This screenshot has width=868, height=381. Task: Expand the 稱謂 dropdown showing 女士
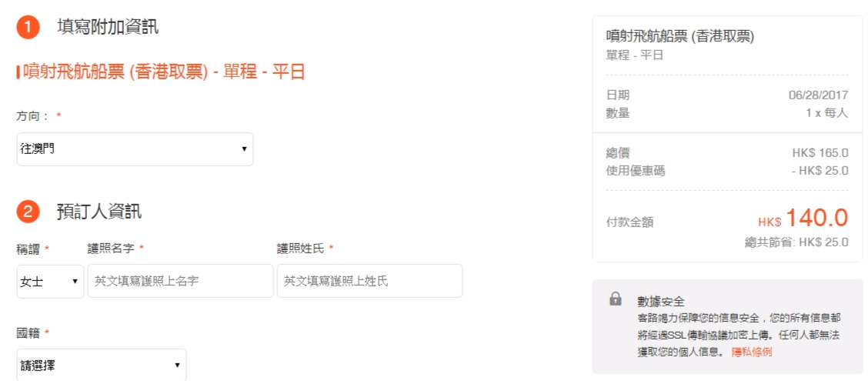[50, 281]
